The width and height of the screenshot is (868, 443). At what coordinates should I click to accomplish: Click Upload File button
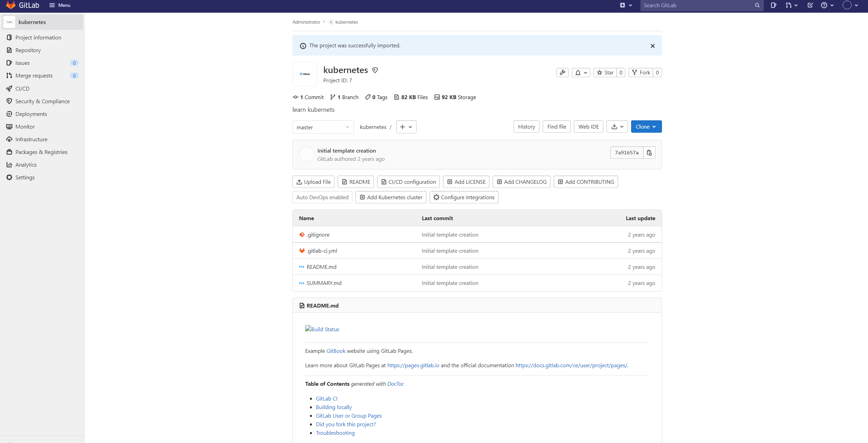point(313,182)
